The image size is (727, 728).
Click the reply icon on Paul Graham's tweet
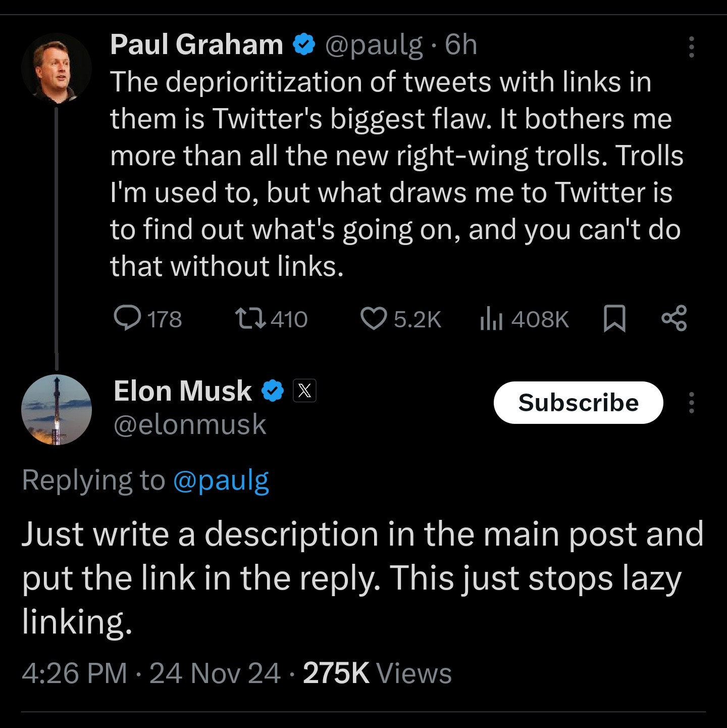coord(127,318)
